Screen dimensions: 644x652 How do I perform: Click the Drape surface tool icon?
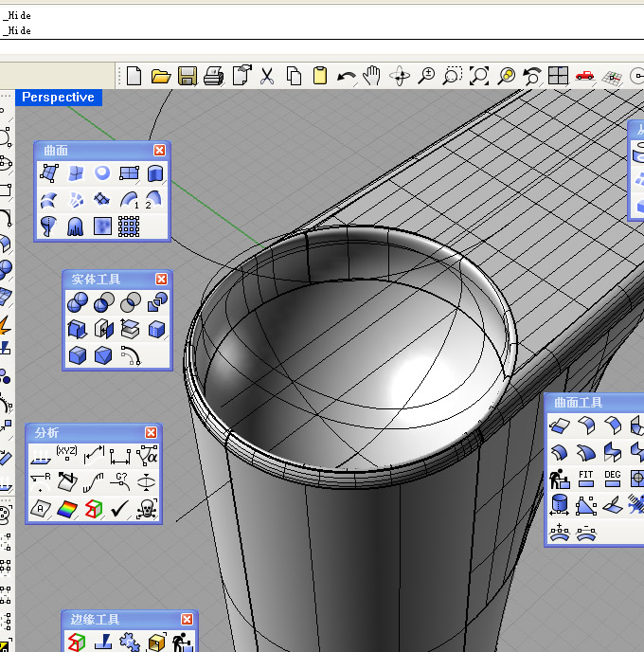pyautogui.click(x=75, y=226)
